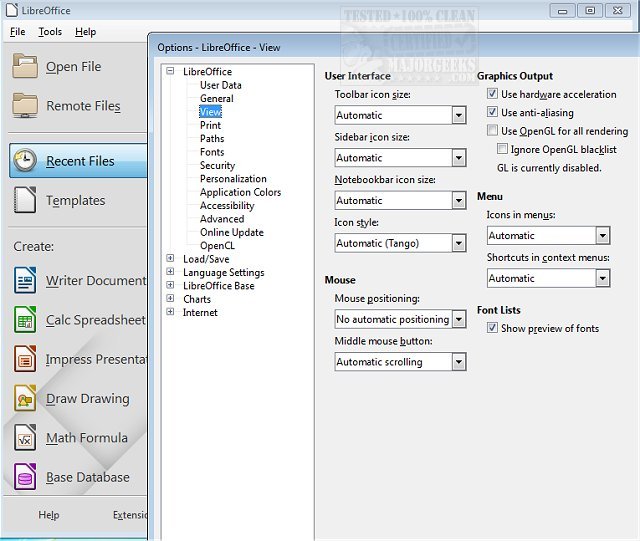640x541 pixels.
Task: Expand the Language Settings tree node
Action: click(170, 272)
